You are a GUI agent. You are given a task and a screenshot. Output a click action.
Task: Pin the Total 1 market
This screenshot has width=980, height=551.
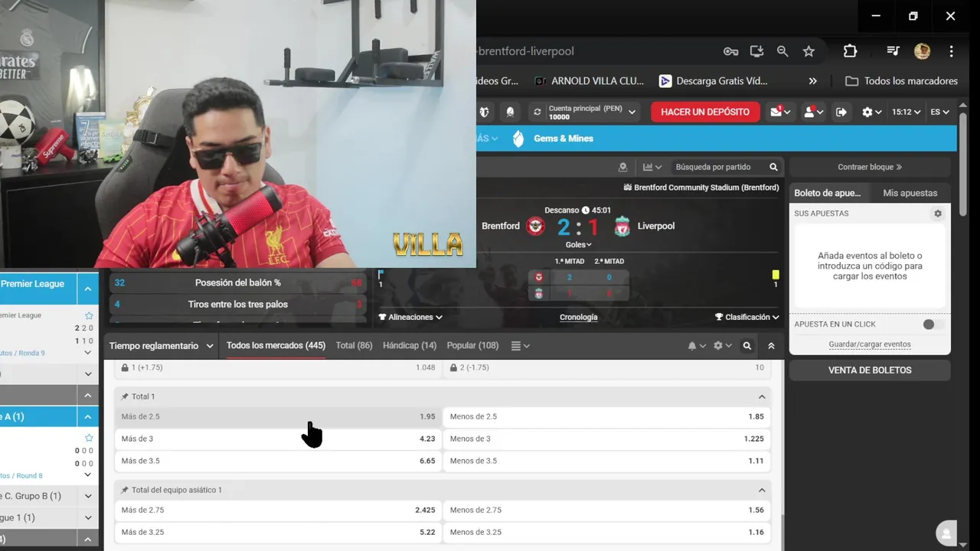125,396
